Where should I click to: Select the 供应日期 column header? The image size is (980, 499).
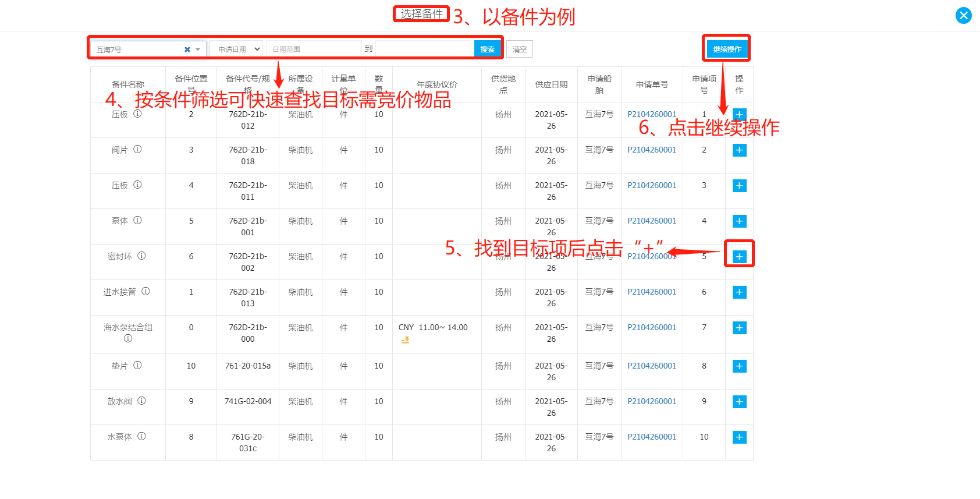(x=551, y=84)
